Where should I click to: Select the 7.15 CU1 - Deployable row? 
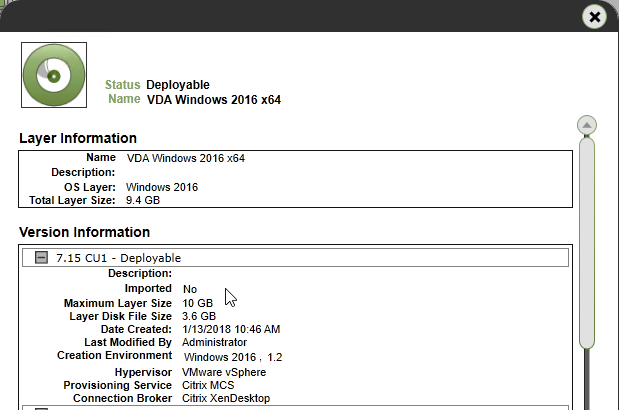point(295,258)
